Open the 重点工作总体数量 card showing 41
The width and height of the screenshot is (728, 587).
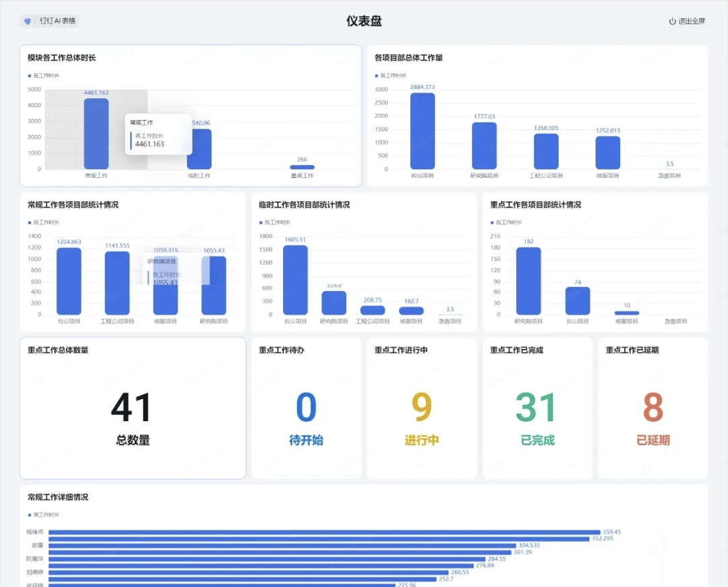point(133,408)
